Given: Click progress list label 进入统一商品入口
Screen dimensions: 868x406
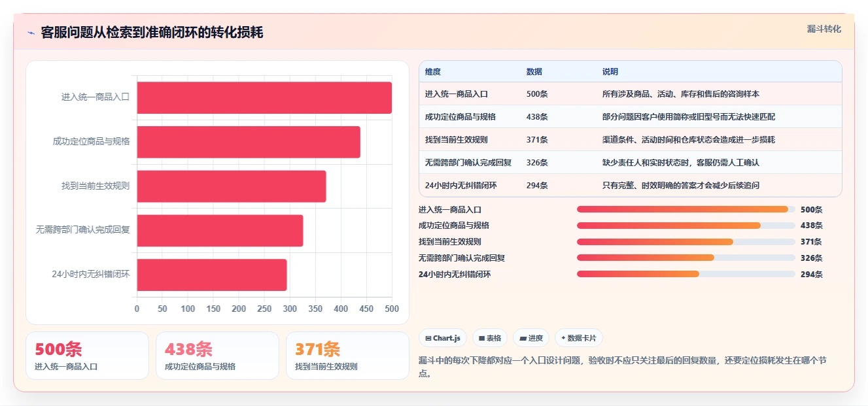Looking at the screenshot, I should coord(450,210).
